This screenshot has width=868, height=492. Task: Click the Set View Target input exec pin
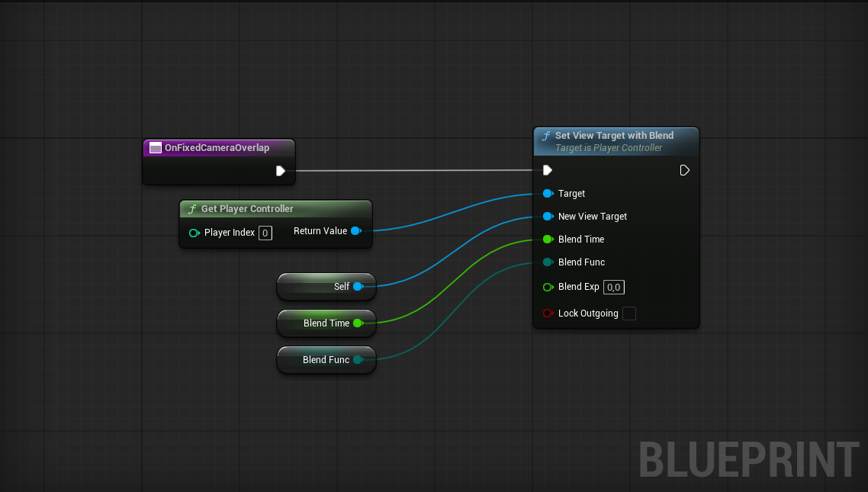coord(547,170)
